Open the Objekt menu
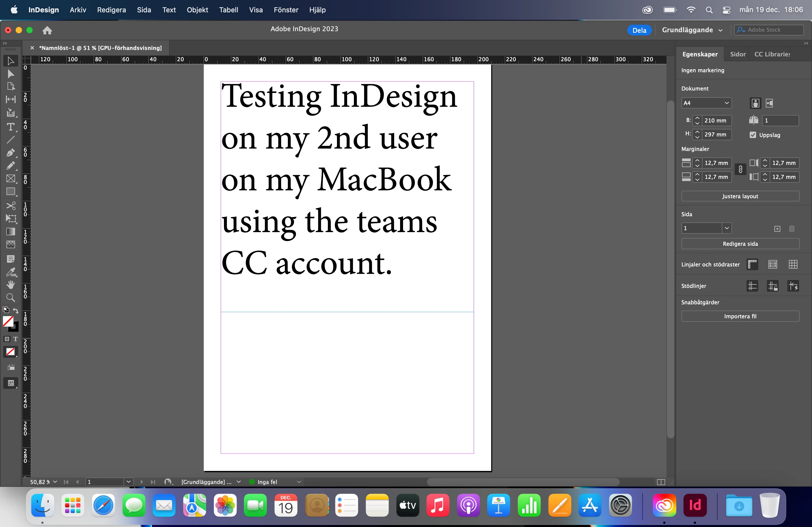Image resolution: width=812 pixels, height=527 pixels. coord(197,10)
